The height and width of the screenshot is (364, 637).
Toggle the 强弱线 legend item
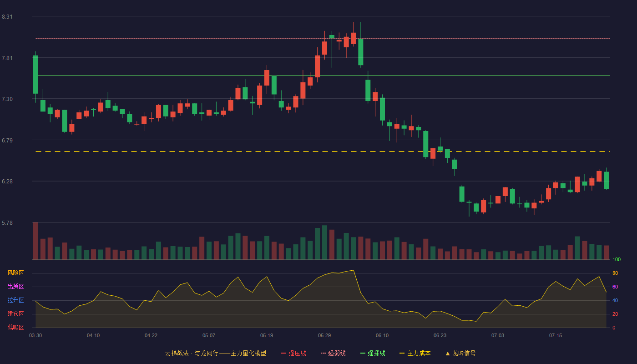pos(333,353)
